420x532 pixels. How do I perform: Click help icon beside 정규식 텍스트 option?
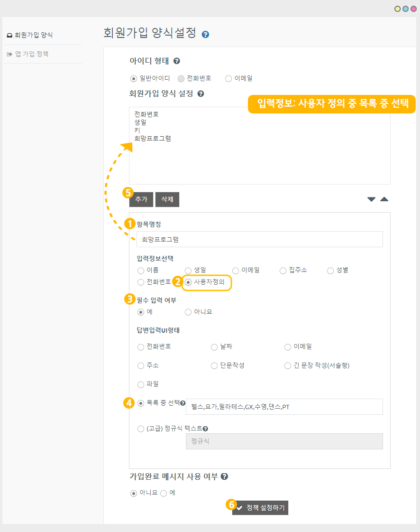(x=205, y=429)
